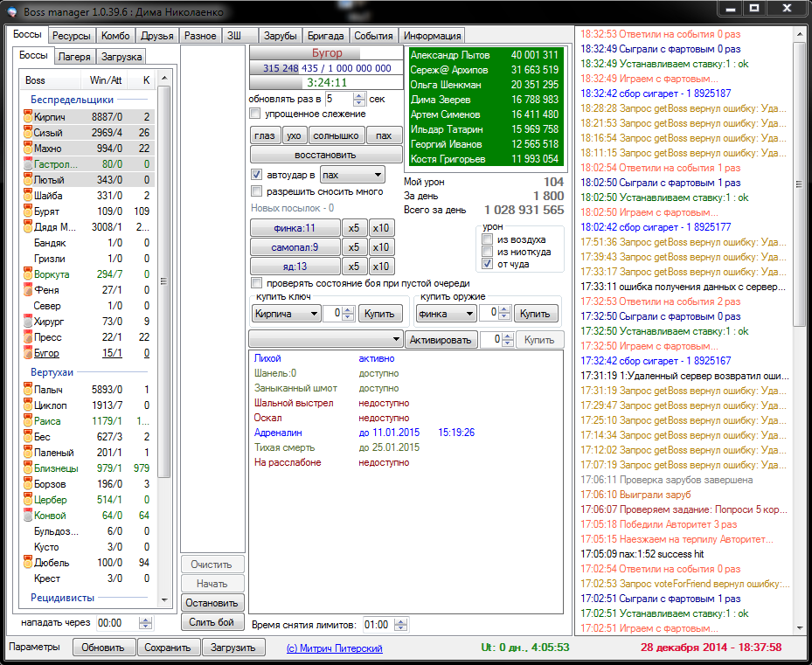Enable проверять состояние боя при пустой очереди

point(256,283)
